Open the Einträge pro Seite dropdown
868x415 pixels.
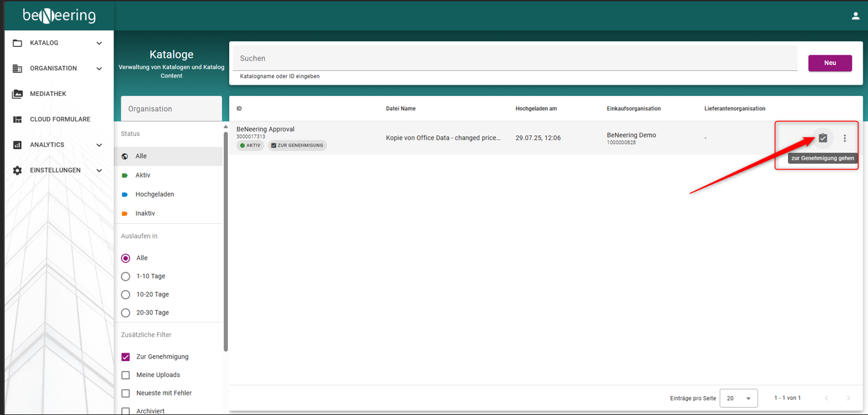(739, 398)
